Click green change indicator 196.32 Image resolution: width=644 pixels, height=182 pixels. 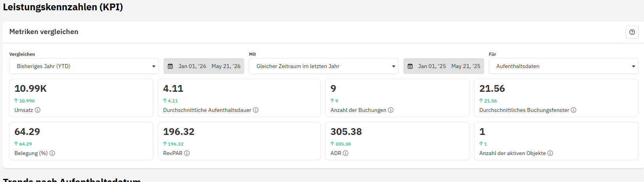173,144
